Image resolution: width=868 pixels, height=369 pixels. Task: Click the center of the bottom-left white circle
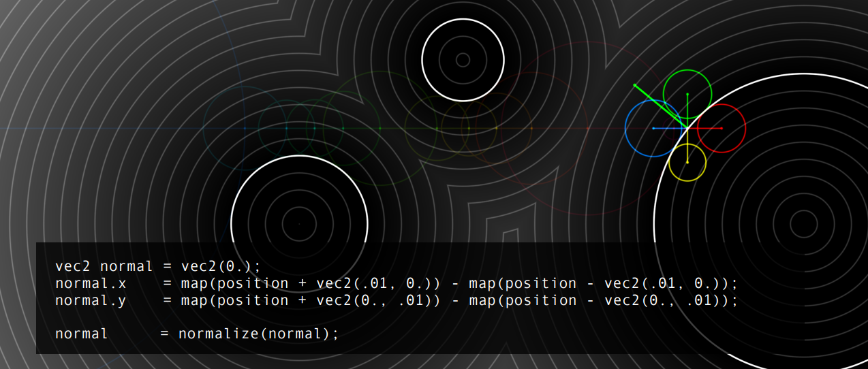[299, 223]
